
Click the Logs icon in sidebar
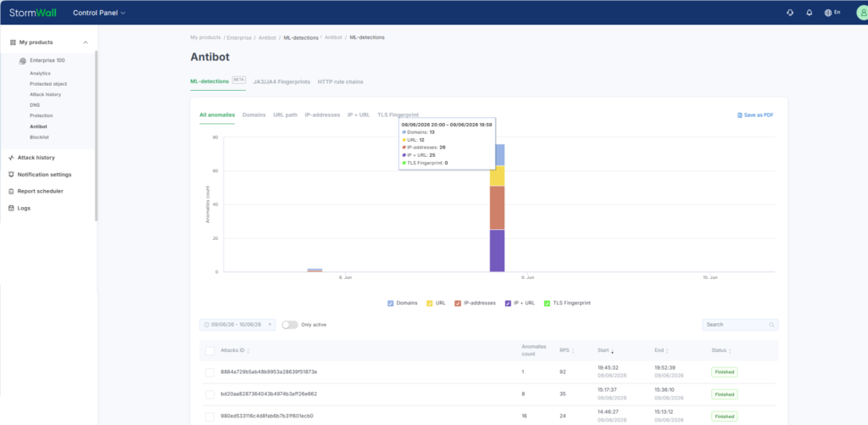click(12, 209)
